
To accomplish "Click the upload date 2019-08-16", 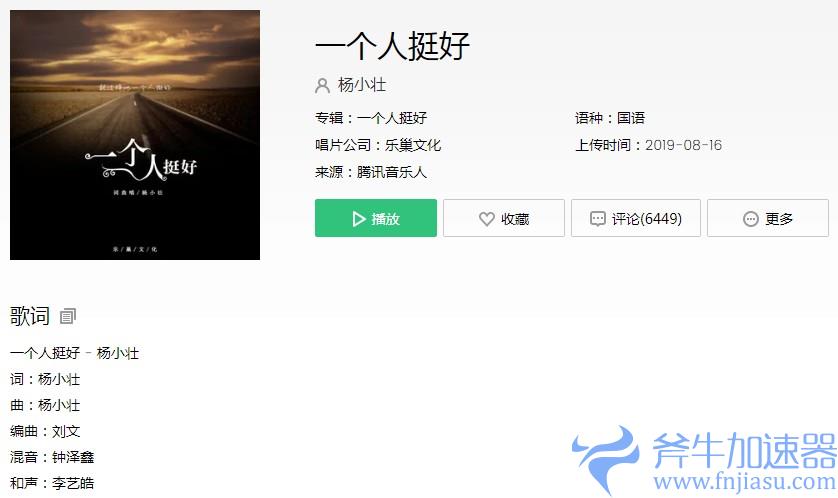I will pyautogui.click(x=683, y=145).
